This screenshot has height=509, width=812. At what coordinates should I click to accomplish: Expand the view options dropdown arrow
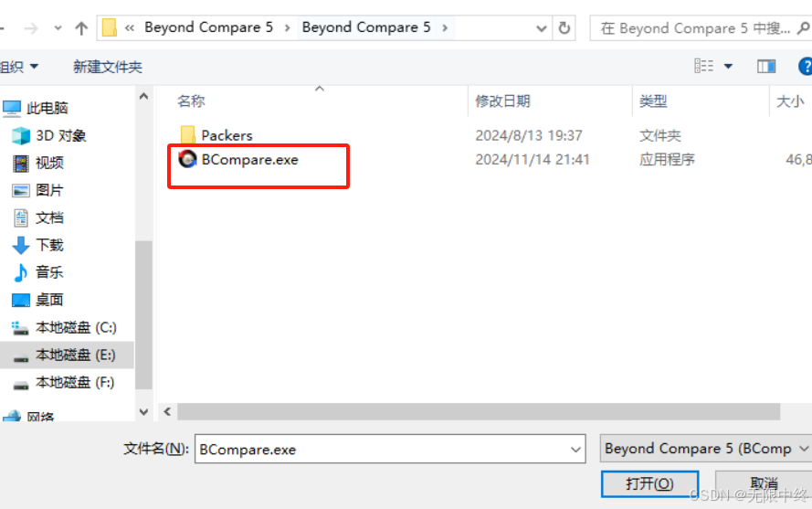[x=728, y=67]
